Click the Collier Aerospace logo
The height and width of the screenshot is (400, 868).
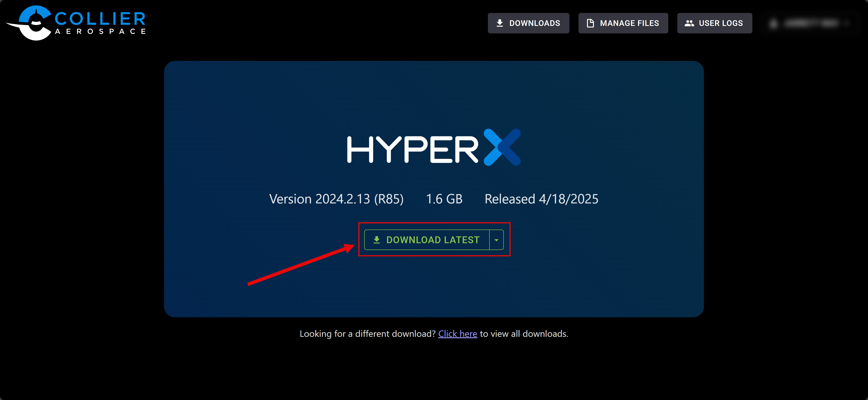click(76, 23)
